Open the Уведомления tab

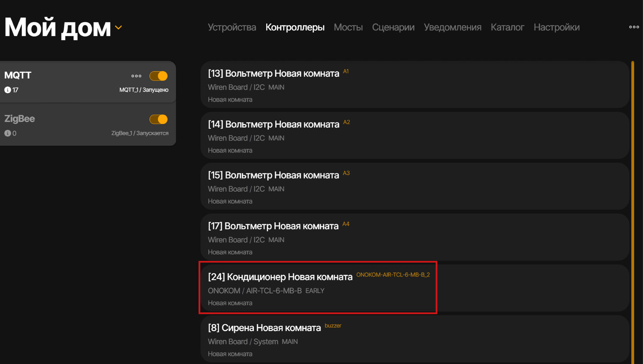pos(453,27)
